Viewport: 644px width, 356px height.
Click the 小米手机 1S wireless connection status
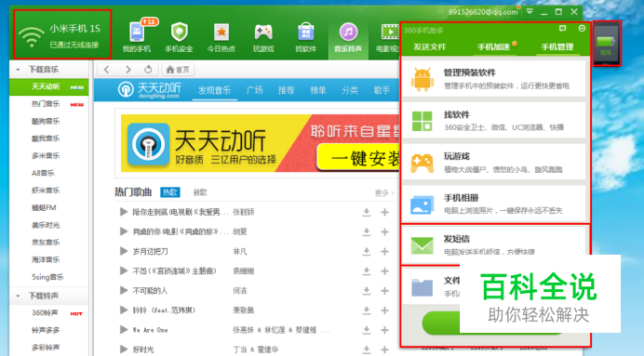pyautogui.click(x=62, y=35)
